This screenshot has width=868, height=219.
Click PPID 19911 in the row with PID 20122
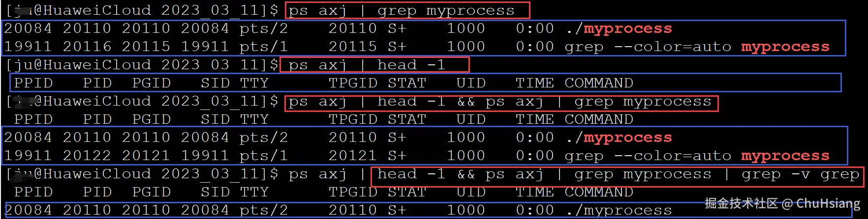pos(28,156)
